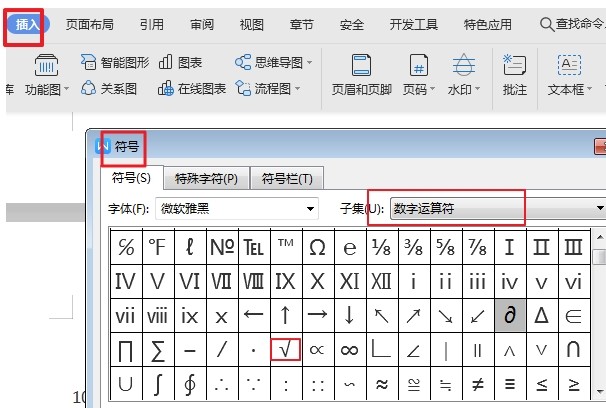Screen dimensions: 606x408
Task: Select the ℉ Fahrenheit symbol
Action: [x=158, y=247]
